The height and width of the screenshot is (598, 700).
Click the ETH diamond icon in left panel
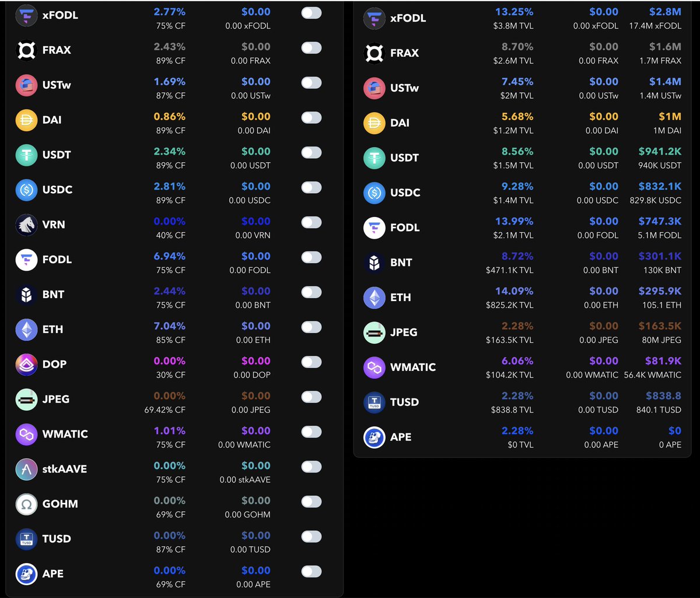click(x=26, y=330)
